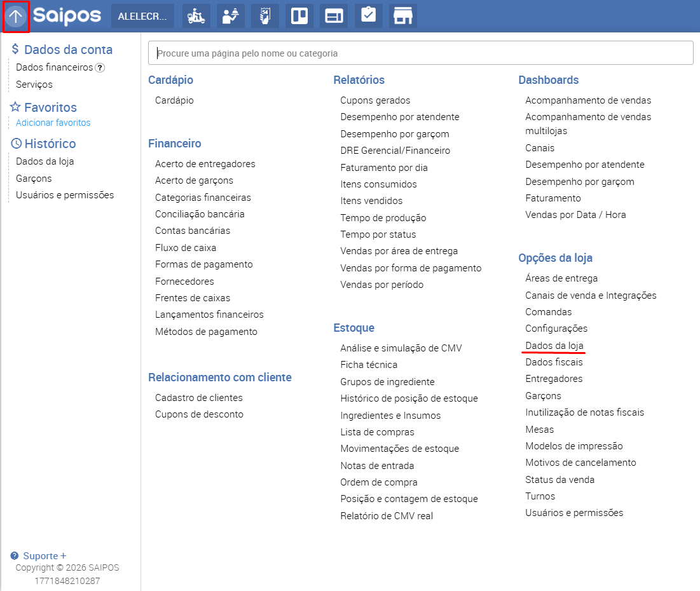Click the help icon beside Dados financeiros
Viewport: 700px width, 591px height.
click(x=100, y=68)
